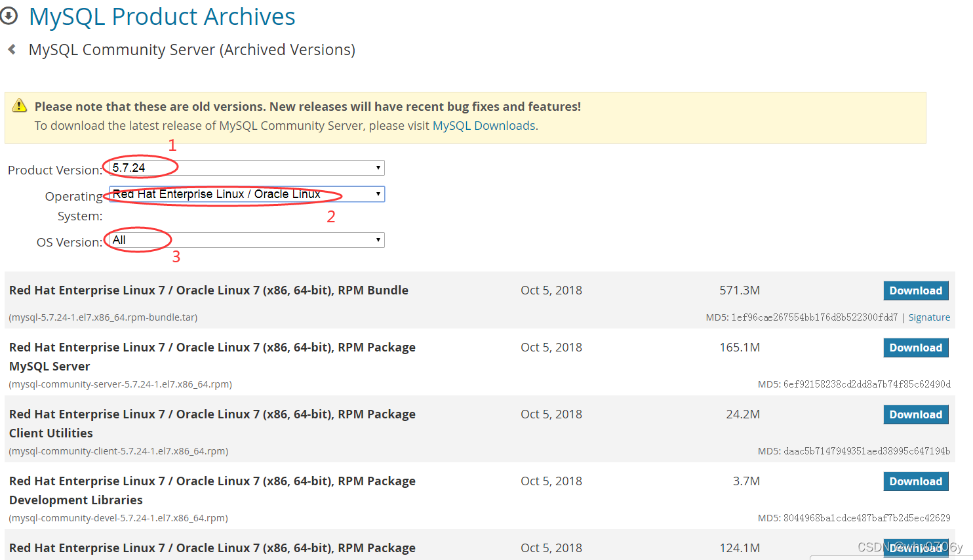
Task: Download the RPM Bundle tar
Action: 916,290
